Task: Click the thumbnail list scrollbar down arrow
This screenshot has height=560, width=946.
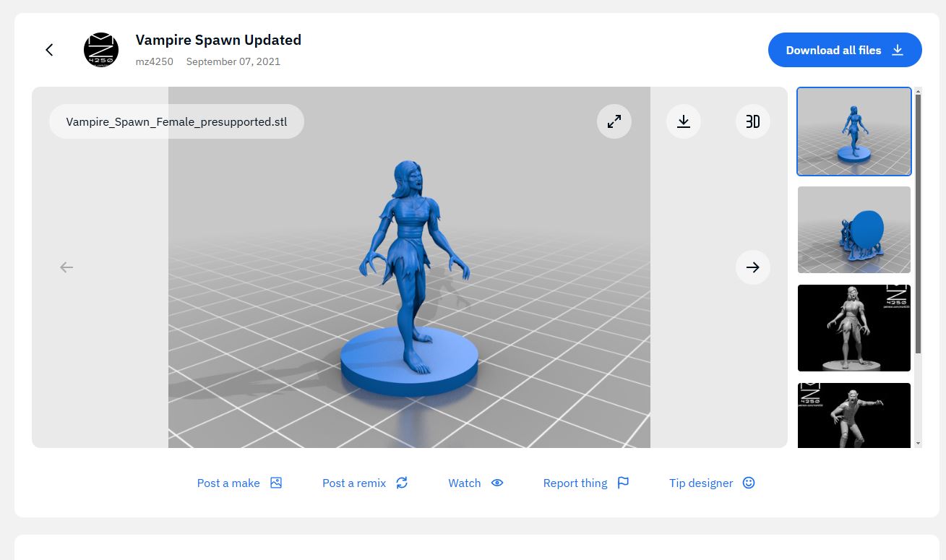Action: click(x=919, y=443)
